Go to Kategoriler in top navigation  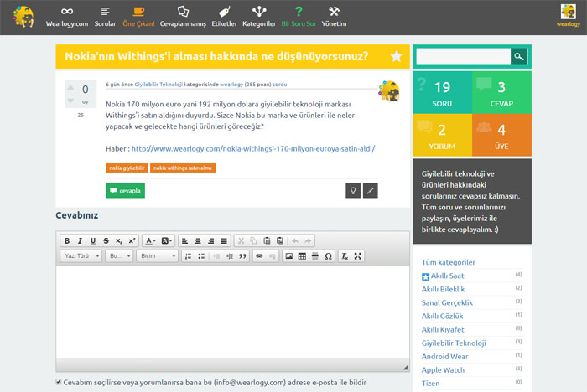(259, 16)
